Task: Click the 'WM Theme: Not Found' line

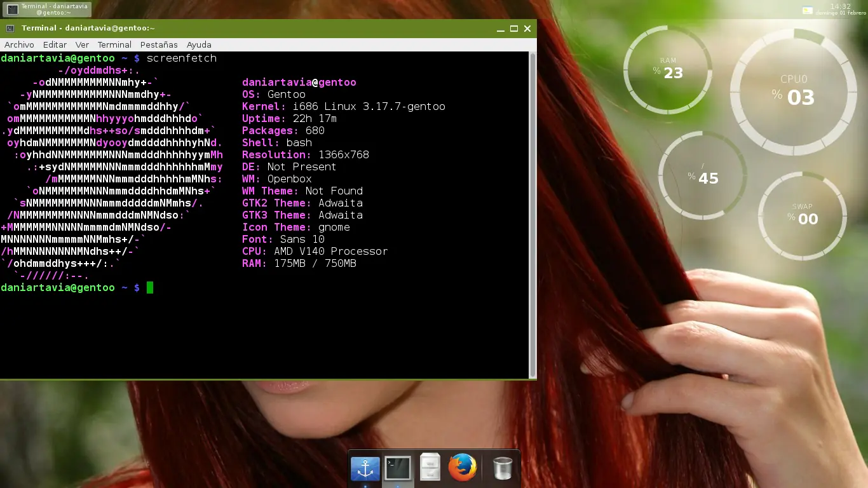Action: [x=302, y=191]
